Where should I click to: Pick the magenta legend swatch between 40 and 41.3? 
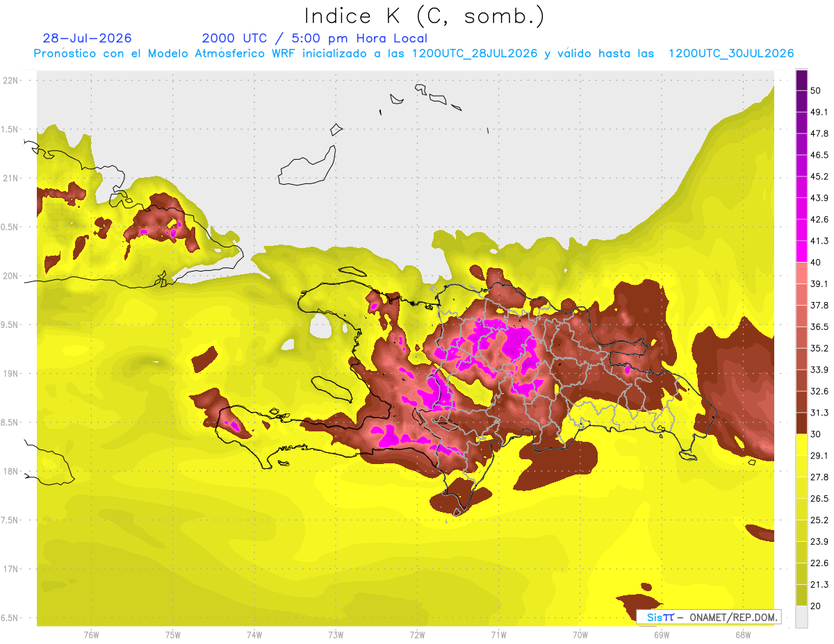click(801, 251)
